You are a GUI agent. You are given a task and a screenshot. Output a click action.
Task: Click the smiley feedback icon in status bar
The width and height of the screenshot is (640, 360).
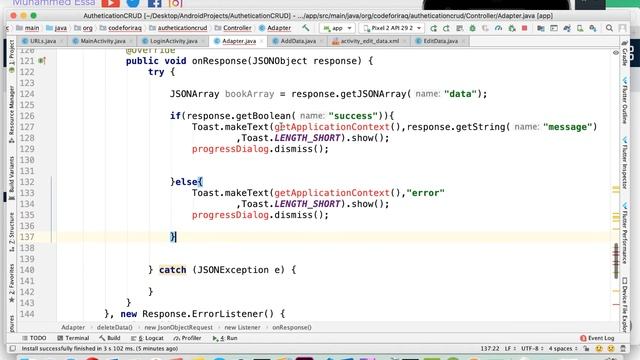[599, 349]
